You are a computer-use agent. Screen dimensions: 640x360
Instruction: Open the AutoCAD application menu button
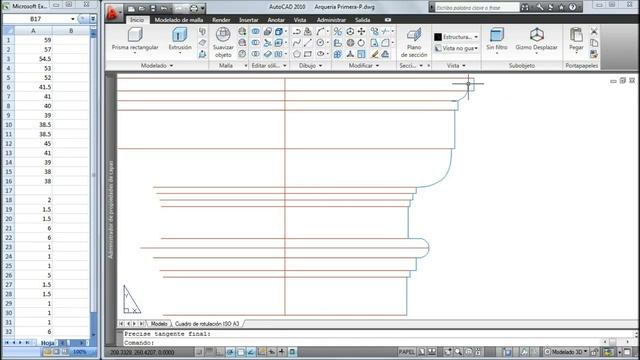[x=113, y=12]
